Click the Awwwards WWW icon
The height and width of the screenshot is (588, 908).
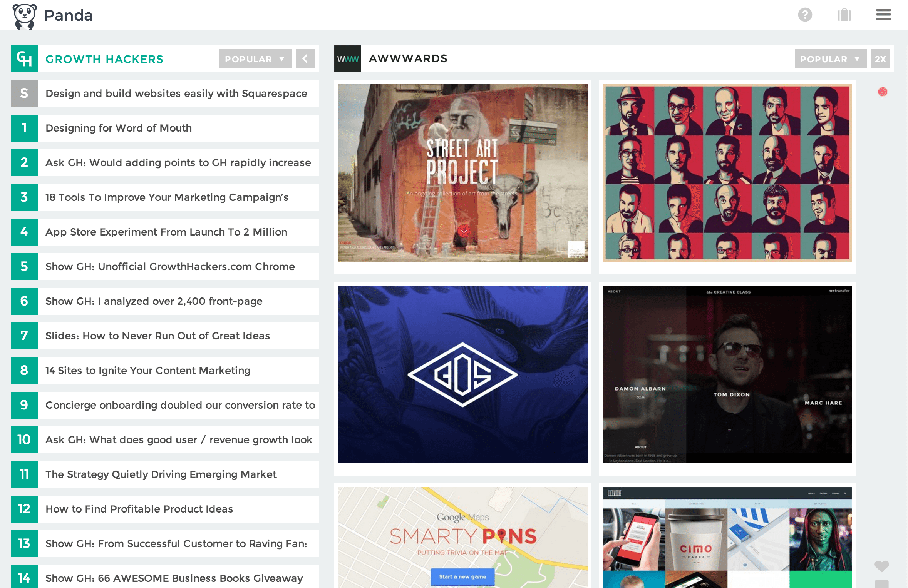[x=347, y=58]
